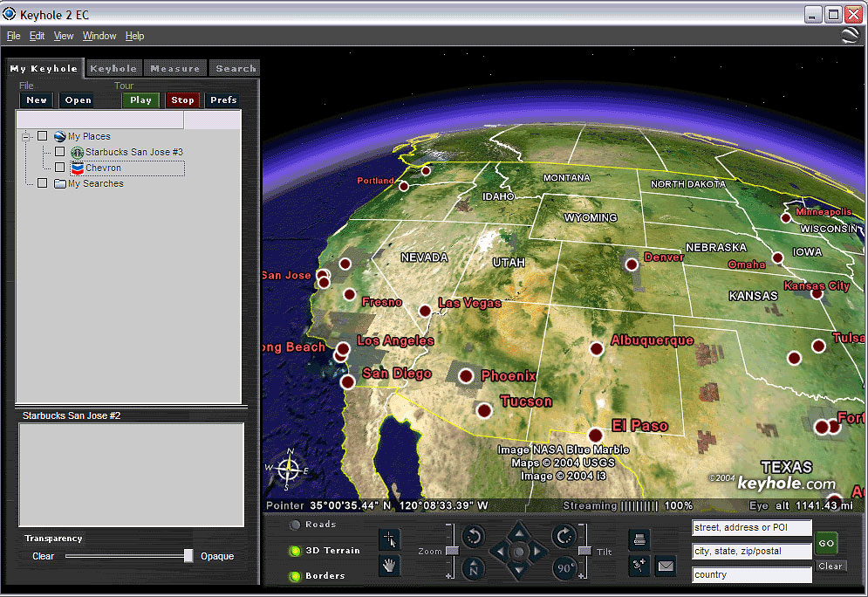Open the View menu
Screen dimensions: 868x597
pyautogui.click(x=64, y=36)
